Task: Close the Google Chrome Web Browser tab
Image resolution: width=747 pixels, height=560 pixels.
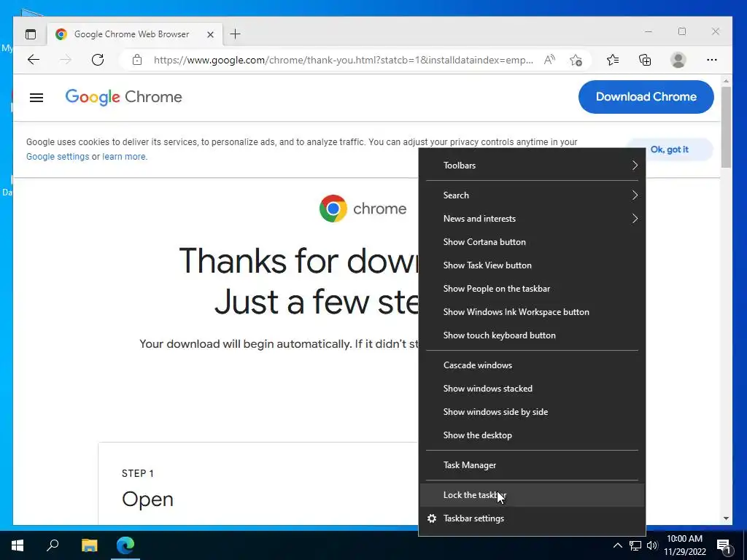Action: [210, 34]
